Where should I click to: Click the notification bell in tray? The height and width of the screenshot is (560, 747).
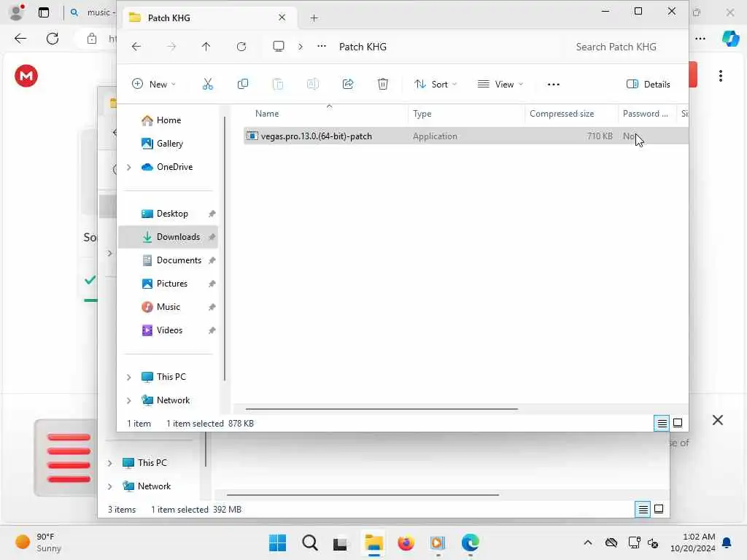(x=727, y=542)
